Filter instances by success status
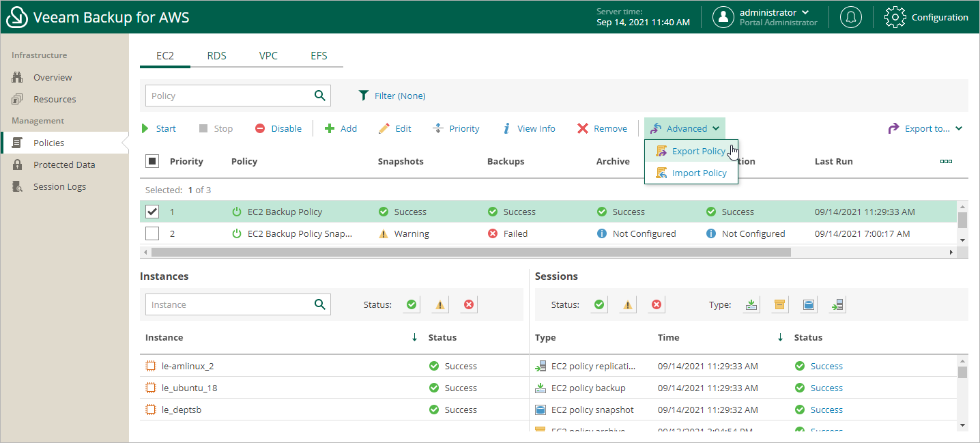This screenshot has width=980, height=443. tap(411, 304)
